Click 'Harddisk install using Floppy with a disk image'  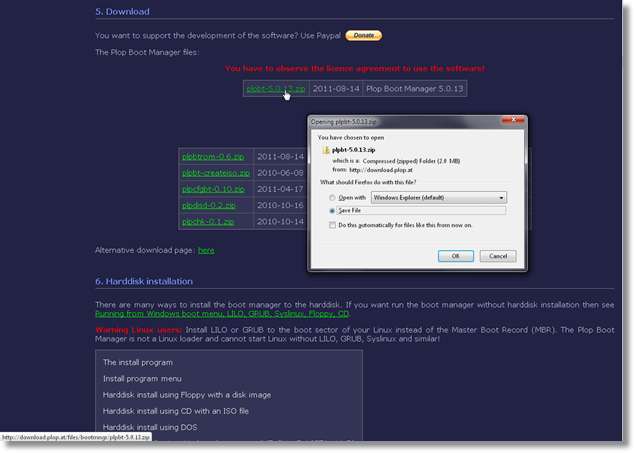tap(187, 395)
